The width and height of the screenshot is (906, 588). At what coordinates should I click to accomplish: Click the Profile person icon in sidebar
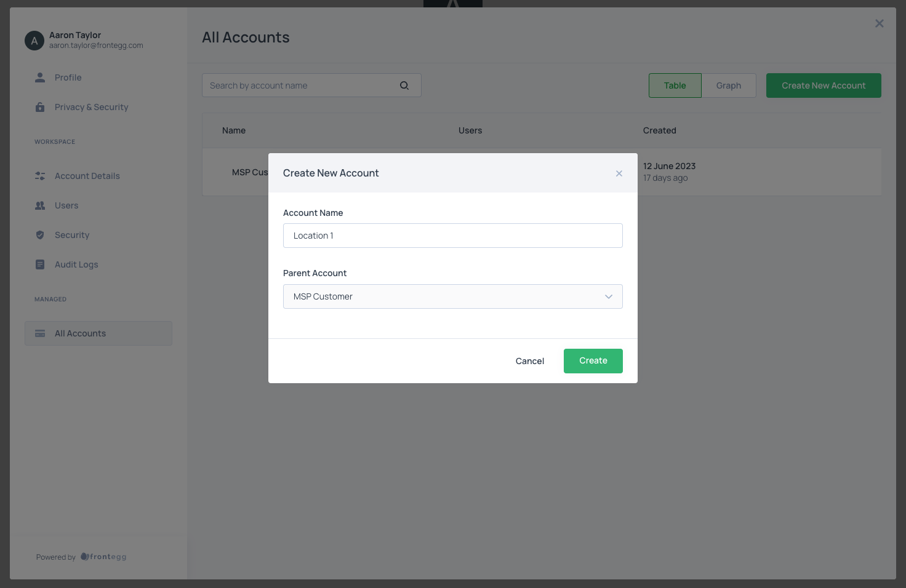tap(40, 77)
